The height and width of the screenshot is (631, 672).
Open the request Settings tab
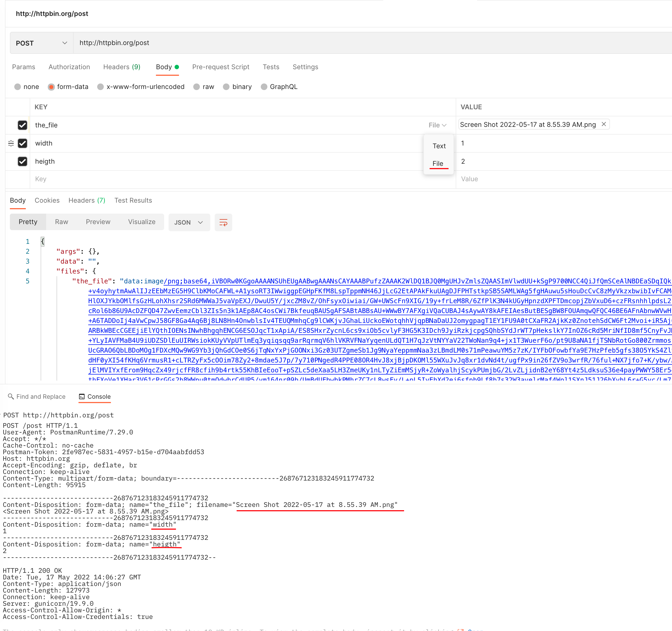(305, 67)
